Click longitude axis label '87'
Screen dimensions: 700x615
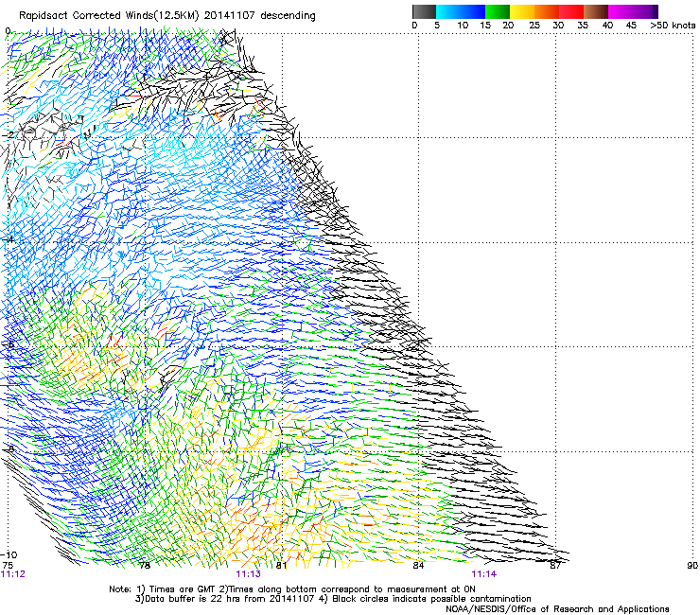(555, 566)
